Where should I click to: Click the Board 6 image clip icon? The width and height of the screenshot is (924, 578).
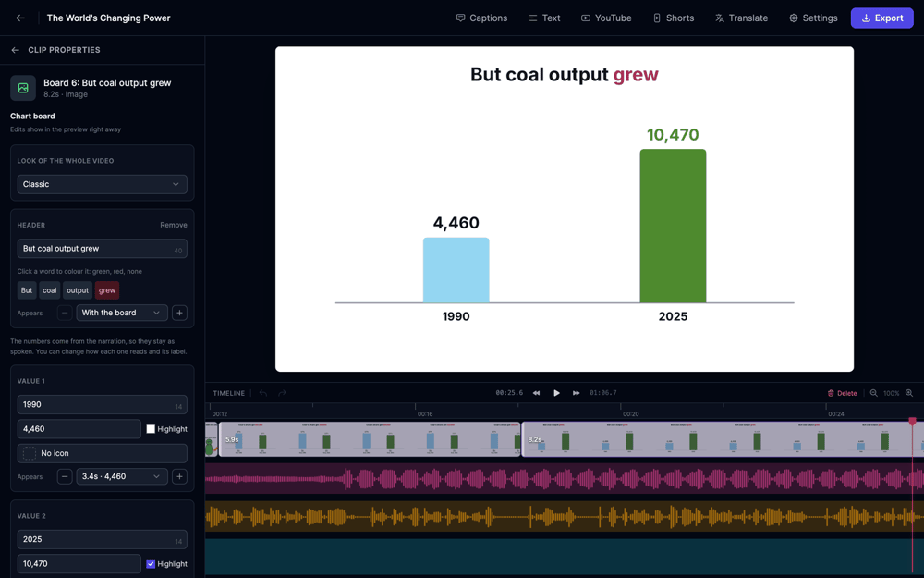(23, 88)
